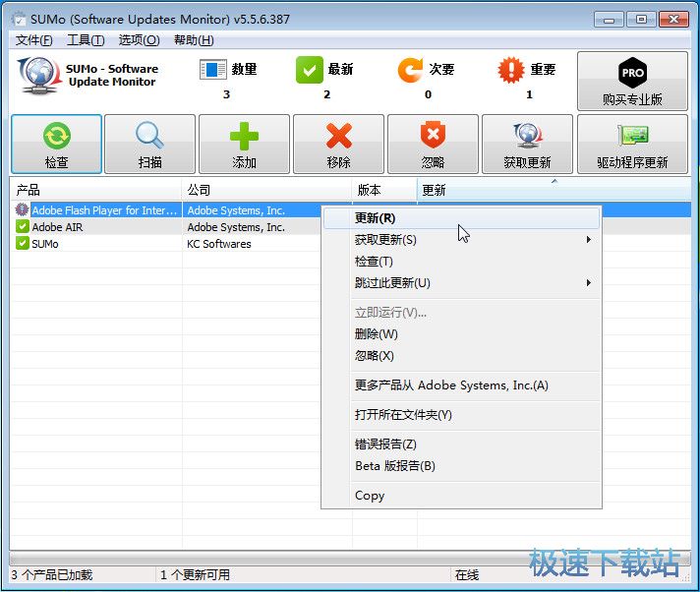Click the 检查 (Check) toolbar button
Viewport: 700px width, 592px height.
pos(57,144)
